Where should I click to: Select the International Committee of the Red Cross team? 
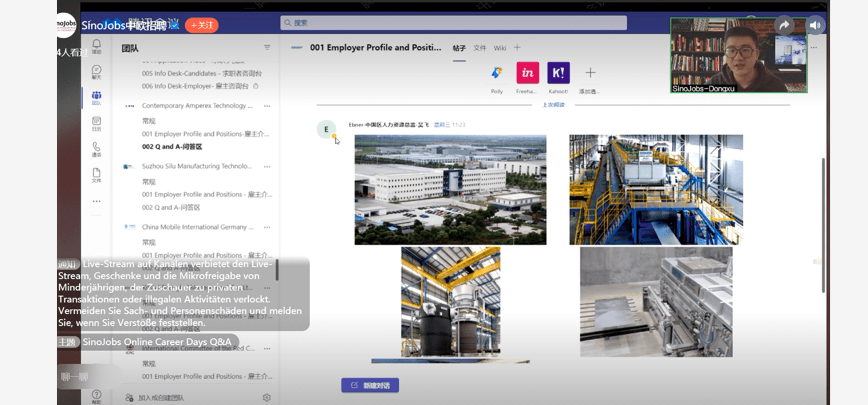pyautogui.click(x=198, y=349)
